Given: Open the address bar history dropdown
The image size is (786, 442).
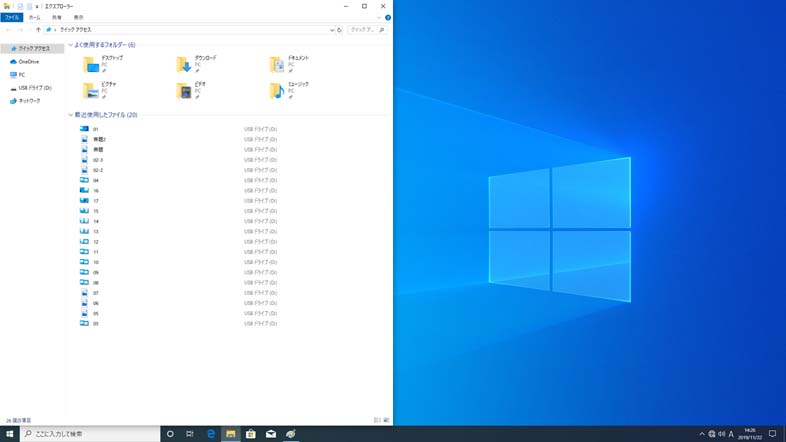Looking at the screenshot, I should click(332, 30).
